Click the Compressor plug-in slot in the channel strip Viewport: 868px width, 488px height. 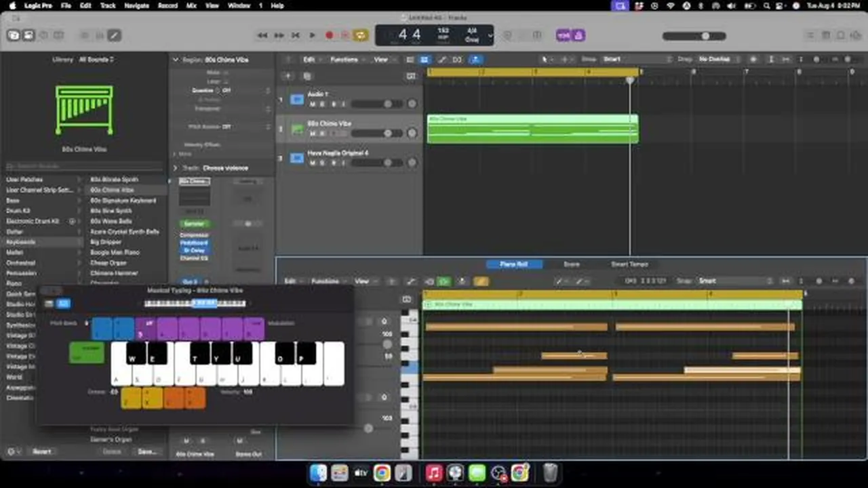(x=195, y=235)
